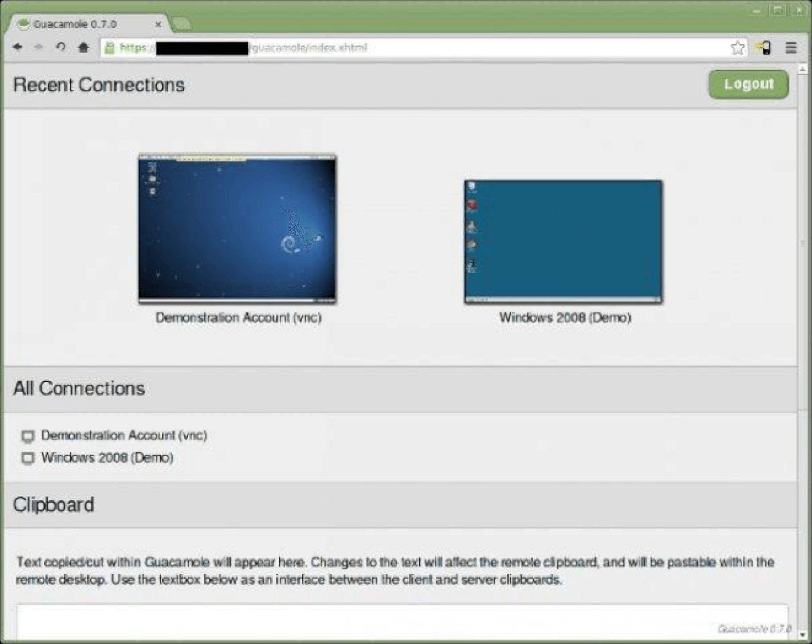Click the browser forward arrow icon
This screenshot has height=644, width=812.
point(39,47)
